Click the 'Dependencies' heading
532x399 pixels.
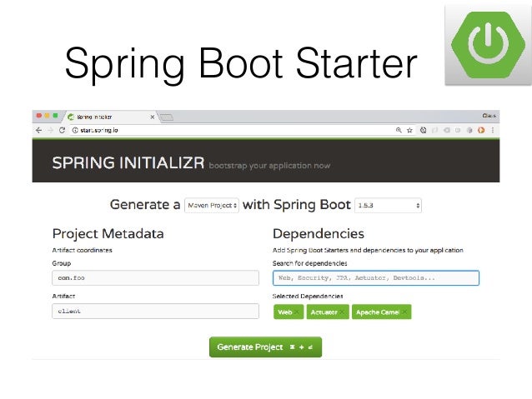point(319,233)
